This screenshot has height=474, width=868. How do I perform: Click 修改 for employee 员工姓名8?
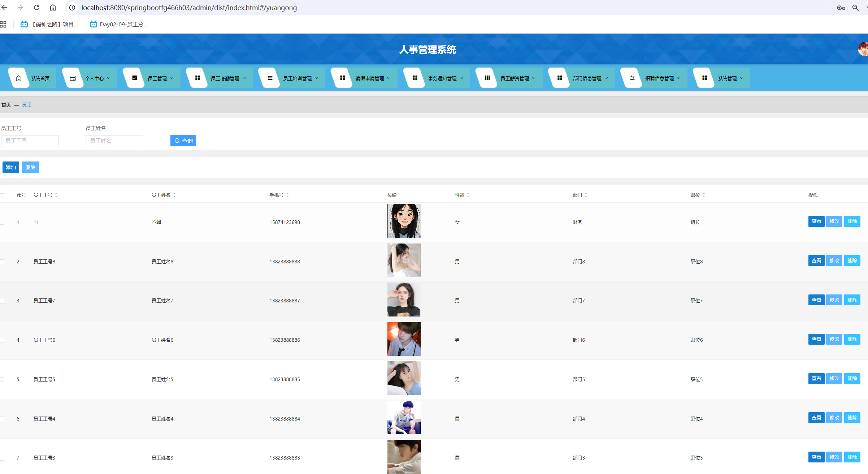coord(834,260)
